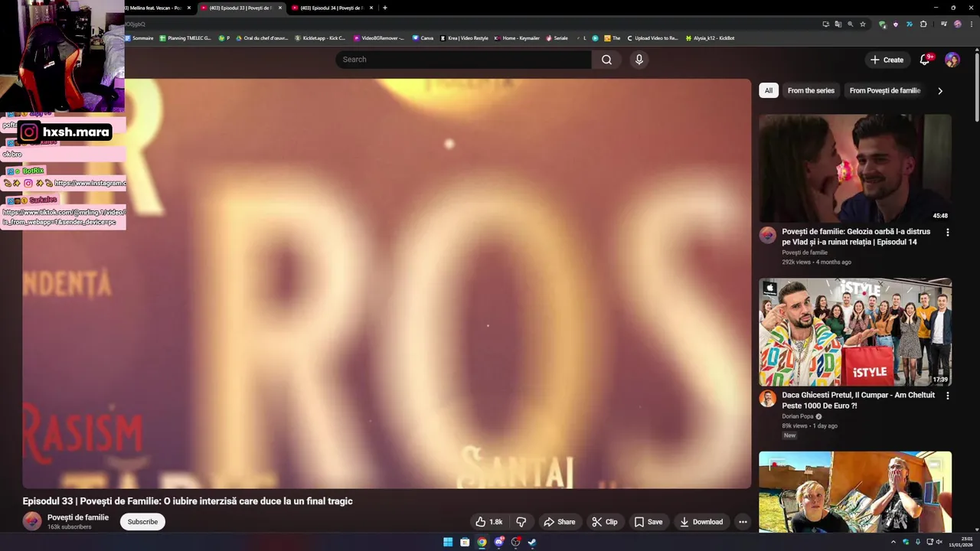
Task: Open Povești de familie channel name link
Action: coord(78,517)
